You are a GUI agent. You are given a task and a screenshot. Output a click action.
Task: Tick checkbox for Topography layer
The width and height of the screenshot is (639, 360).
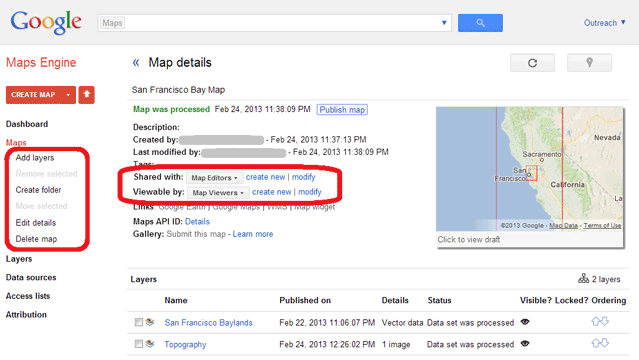(x=139, y=344)
